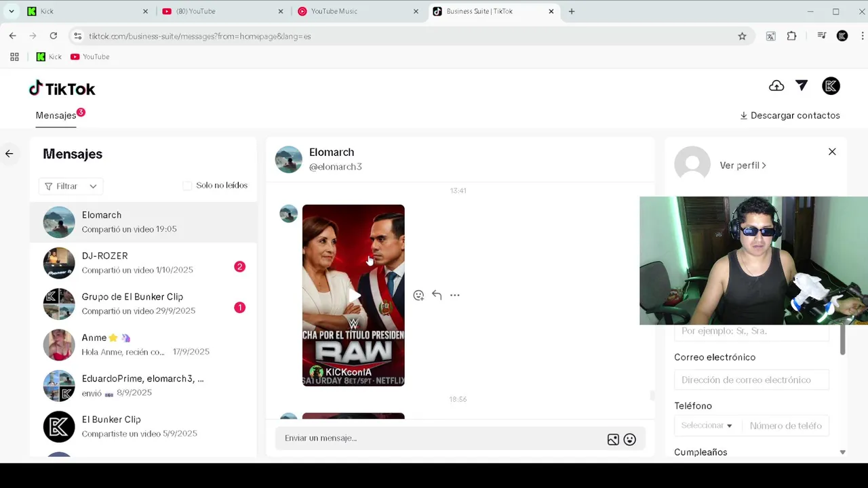View site information icon in address bar
The width and height of the screenshot is (868, 488).
[x=77, y=36]
